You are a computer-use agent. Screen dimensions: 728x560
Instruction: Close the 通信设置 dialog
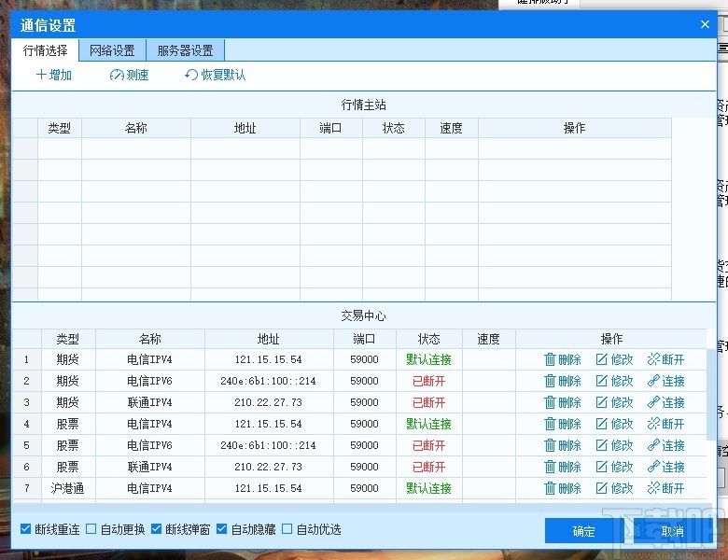tap(705, 24)
